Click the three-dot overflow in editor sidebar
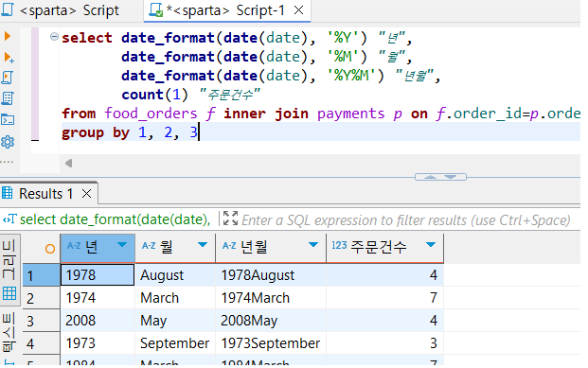 click(x=7, y=162)
